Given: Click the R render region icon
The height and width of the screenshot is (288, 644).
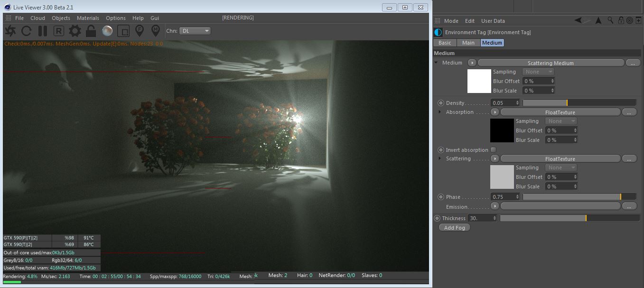Looking at the screenshot, I should 59,31.
